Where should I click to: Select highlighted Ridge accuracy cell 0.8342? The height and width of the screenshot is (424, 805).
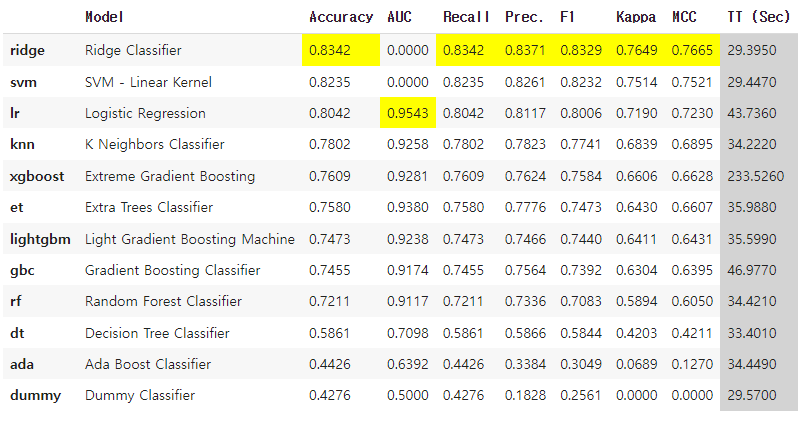[340, 50]
